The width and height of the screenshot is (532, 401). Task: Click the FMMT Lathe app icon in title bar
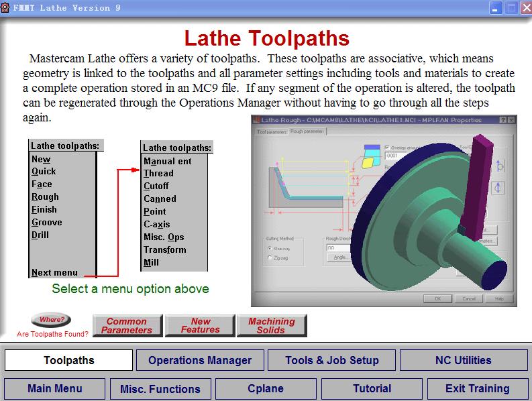pyautogui.click(x=5, y=7)
